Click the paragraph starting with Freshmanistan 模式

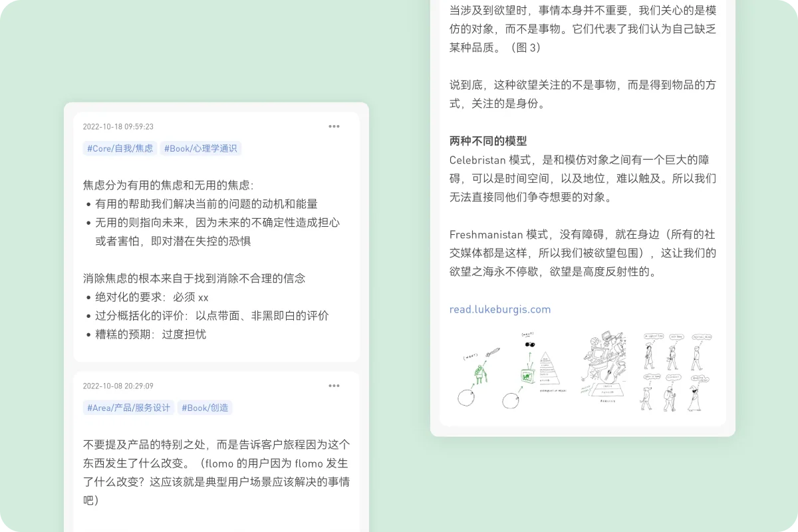pyautogui.click(x=583, y=253)
